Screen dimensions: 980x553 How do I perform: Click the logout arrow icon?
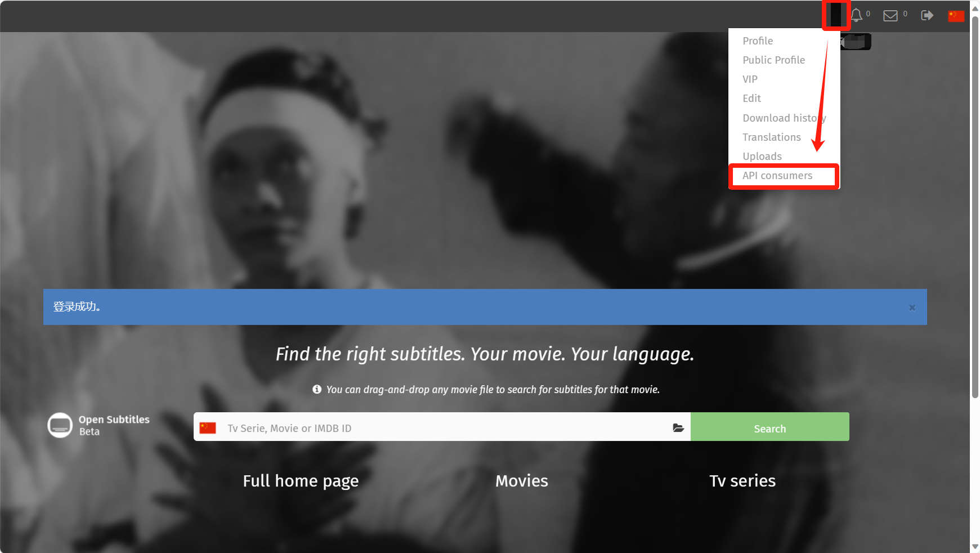pyautogui.click(x=927, y=16)
